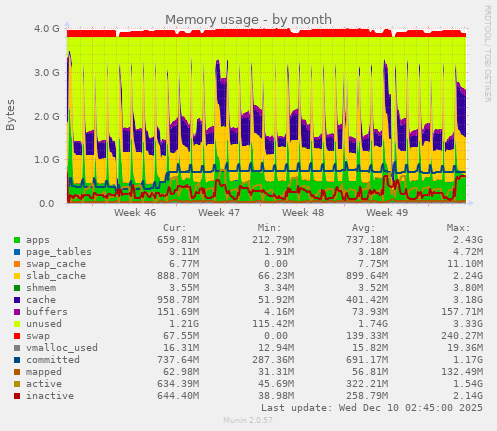The width and height of the screenshot is (497, 431).
Task: Click the 'Cur:' column header
Action: 175,228
